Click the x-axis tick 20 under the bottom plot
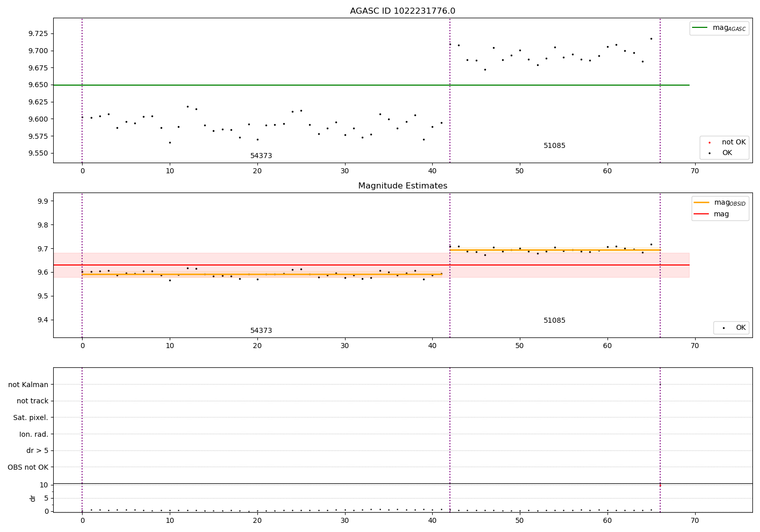The height and width of the screenshot is (532, 760). tap(257, 520)
